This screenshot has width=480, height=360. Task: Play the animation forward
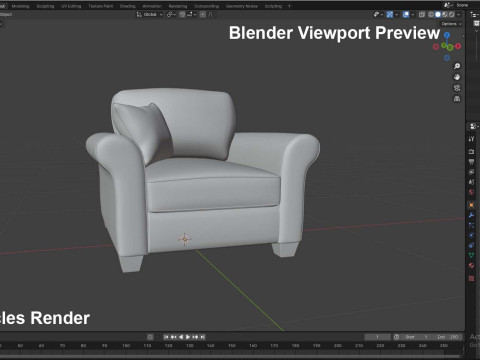coord(188,337)
